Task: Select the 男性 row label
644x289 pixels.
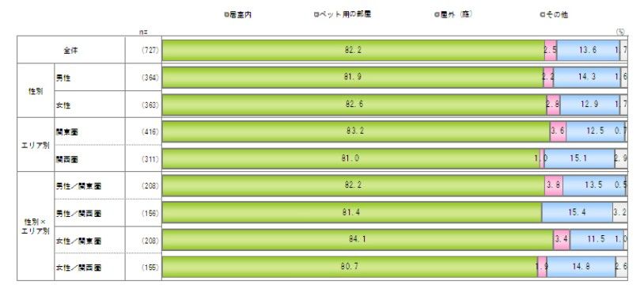Action: (63, 78)
